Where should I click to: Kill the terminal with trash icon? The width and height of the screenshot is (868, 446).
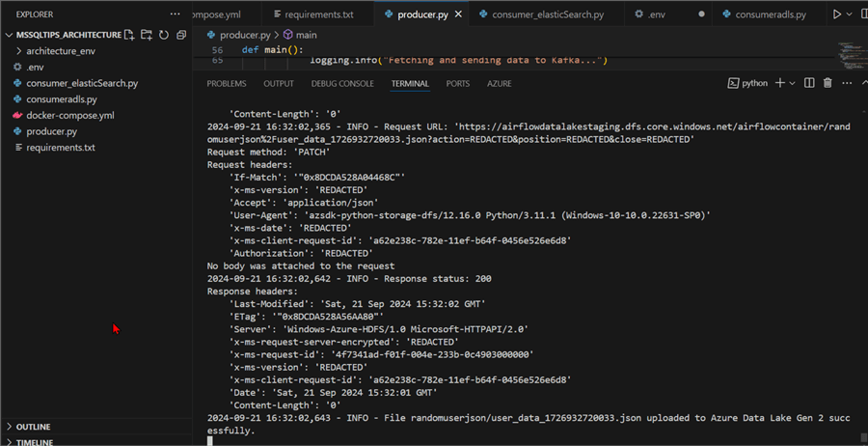(x=827, y=84)
